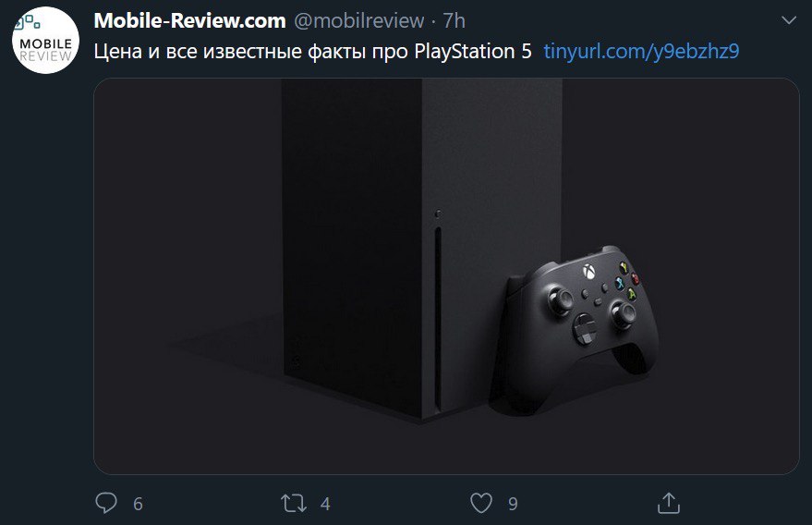Click the Xbox logo button on the controller
The height and width of the screenshot is (525, 812).
tap(588, 272)
